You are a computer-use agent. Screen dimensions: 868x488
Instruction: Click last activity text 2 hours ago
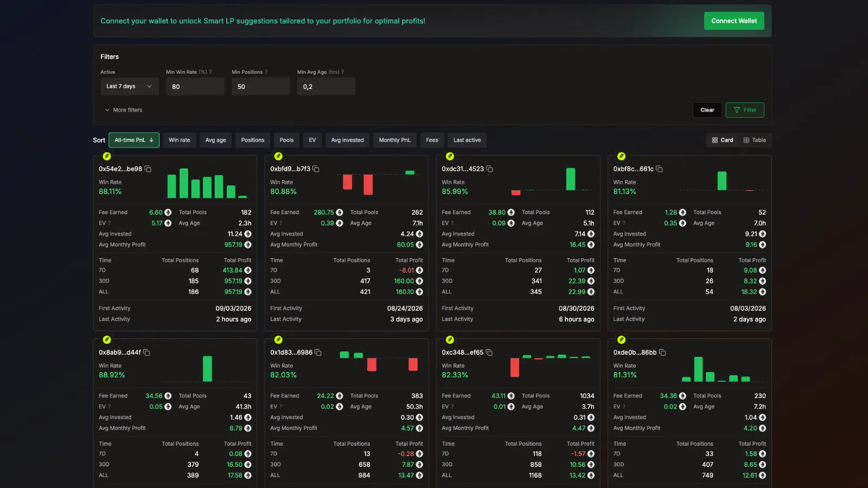234,319
